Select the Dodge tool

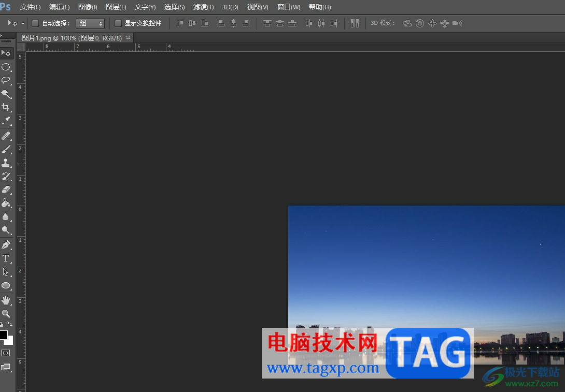pos(6,229)
